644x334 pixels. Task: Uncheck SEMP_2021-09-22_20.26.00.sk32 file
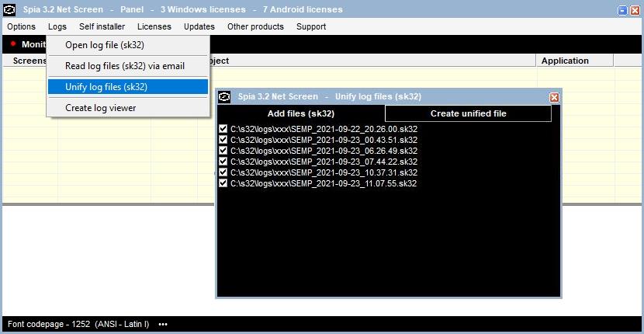(223, 129)
